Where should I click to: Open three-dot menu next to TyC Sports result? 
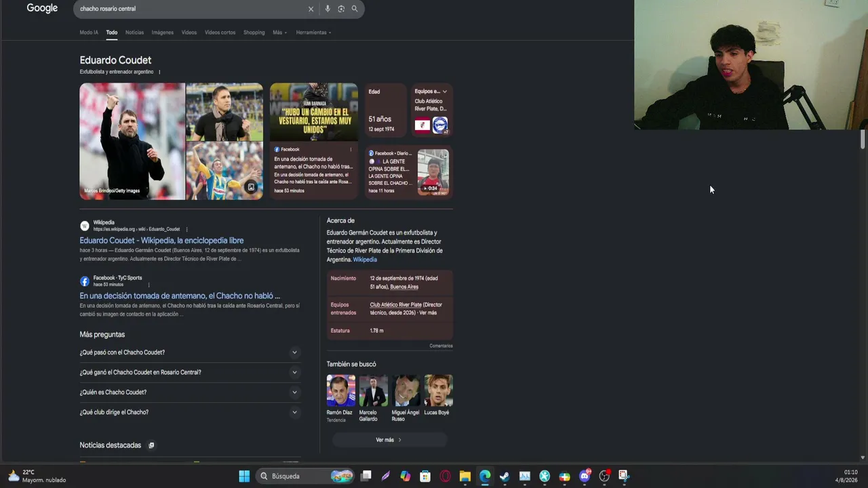[149, 285]
